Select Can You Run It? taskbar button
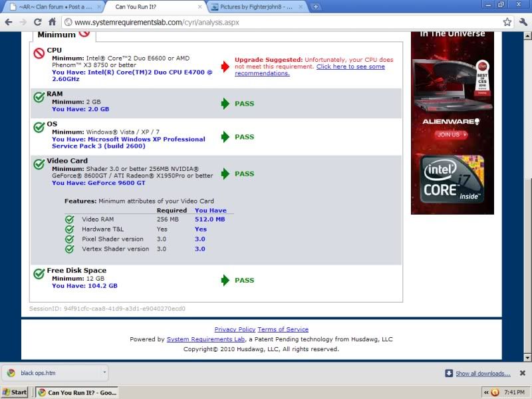Viewport: 532px width, 399px height. (x=77, y=392)
